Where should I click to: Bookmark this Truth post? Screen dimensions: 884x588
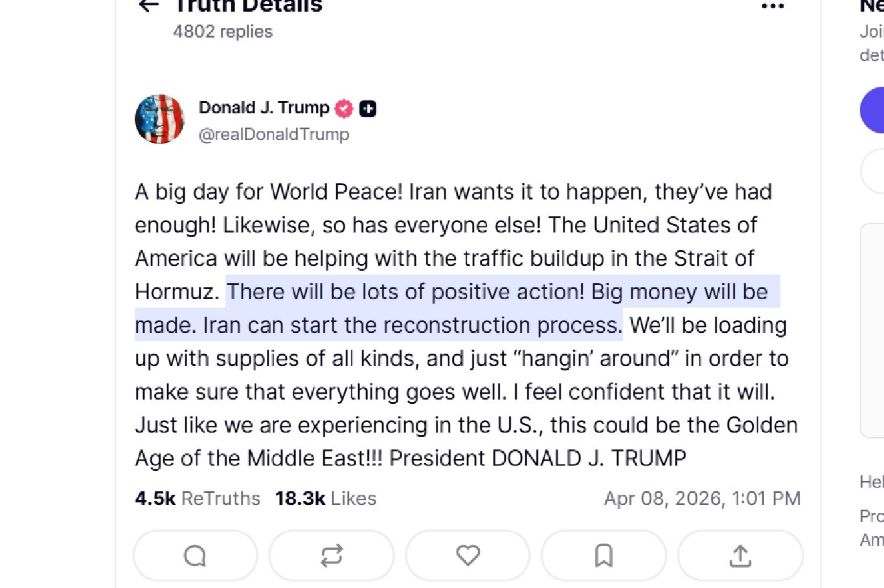point(604,556)
